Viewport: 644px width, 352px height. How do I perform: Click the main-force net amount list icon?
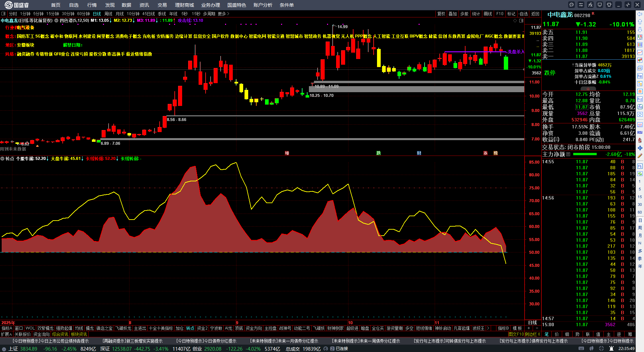click(568, 155)
